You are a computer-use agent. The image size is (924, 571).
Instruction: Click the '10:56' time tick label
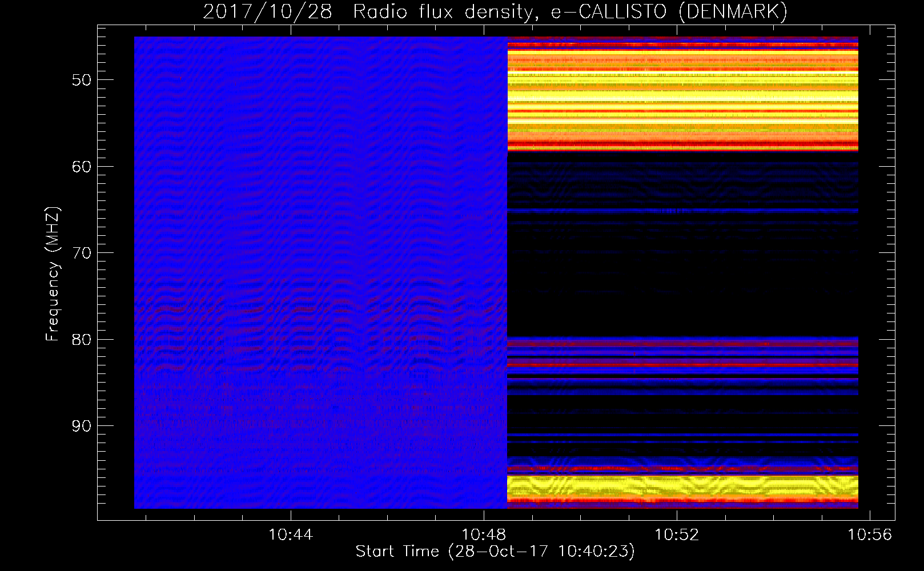click(870, 534)
